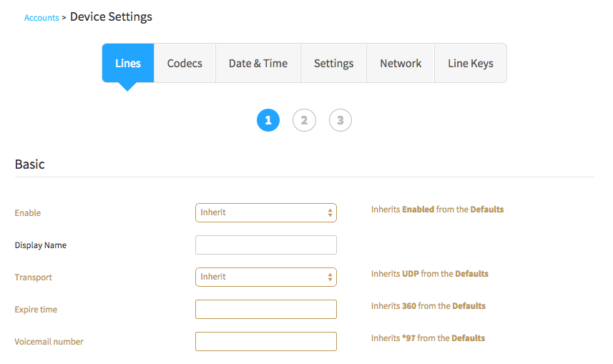Image resolution: width=613 pixels, height=364 pixels.
Task: Click the 'Inherits 360 from the Defaults' text
Action: pyautogui.click(x=428, y=306)
